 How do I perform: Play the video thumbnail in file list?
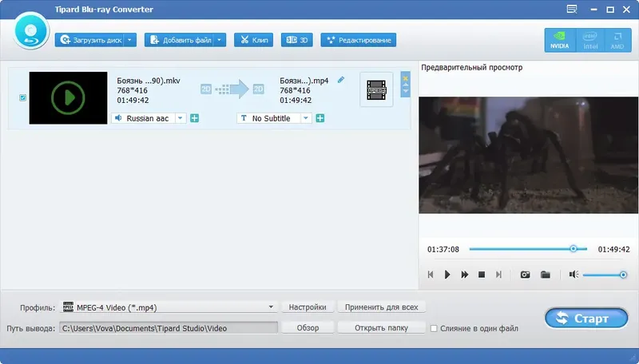68,97
